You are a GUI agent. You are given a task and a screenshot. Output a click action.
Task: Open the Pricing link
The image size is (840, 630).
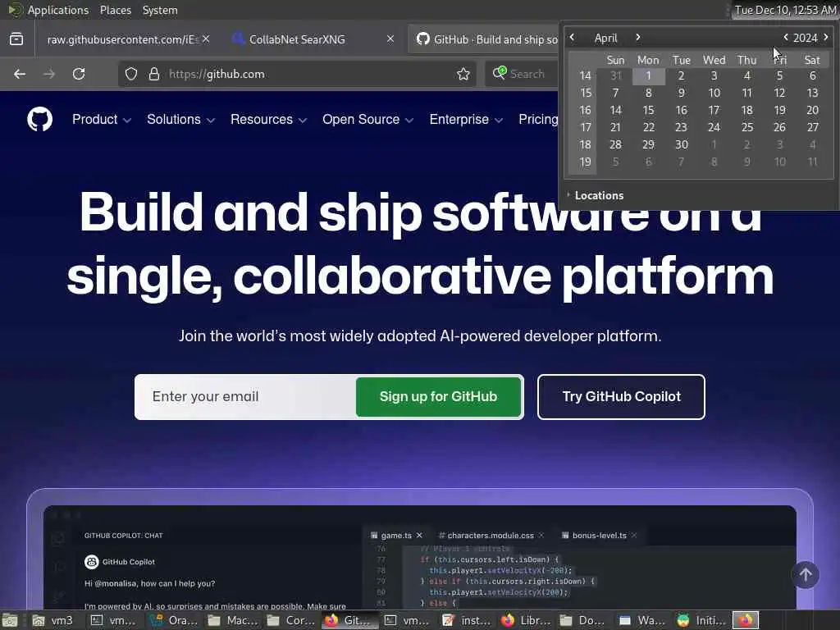pyautogui.click(x=538, y=120)
